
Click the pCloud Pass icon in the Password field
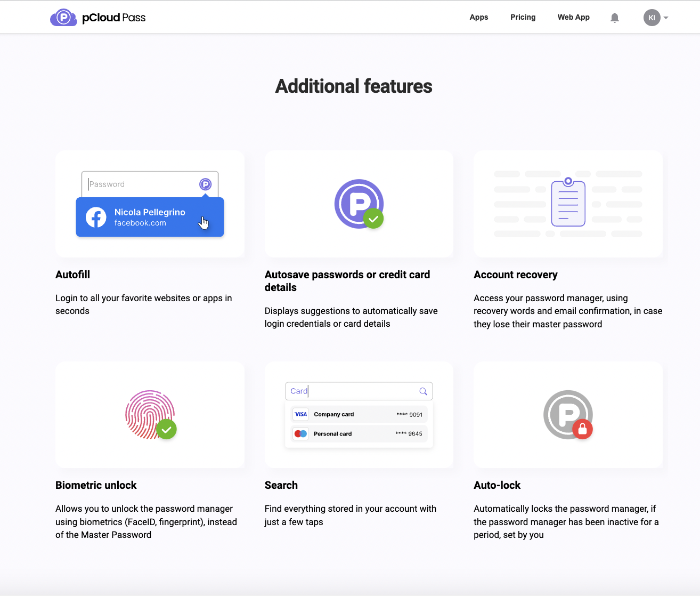(205, 184)
